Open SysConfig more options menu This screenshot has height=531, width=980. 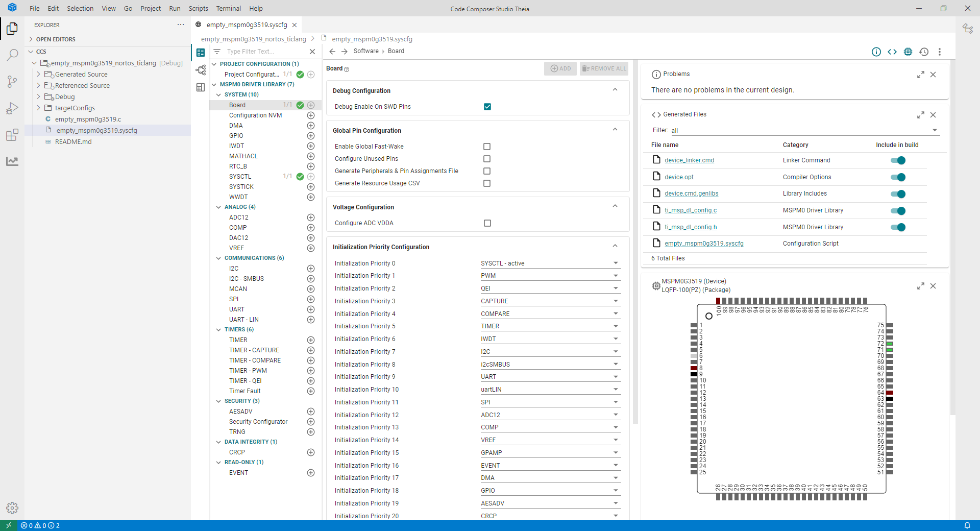(x=940, y=52)
